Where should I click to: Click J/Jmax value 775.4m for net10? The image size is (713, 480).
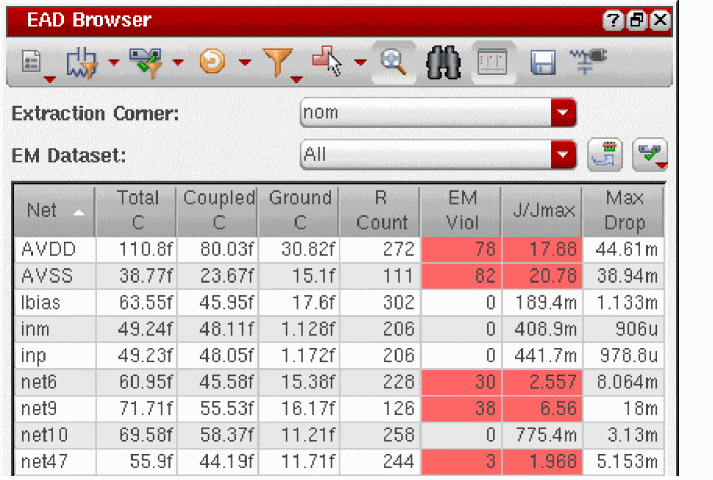tap(542, 435)
